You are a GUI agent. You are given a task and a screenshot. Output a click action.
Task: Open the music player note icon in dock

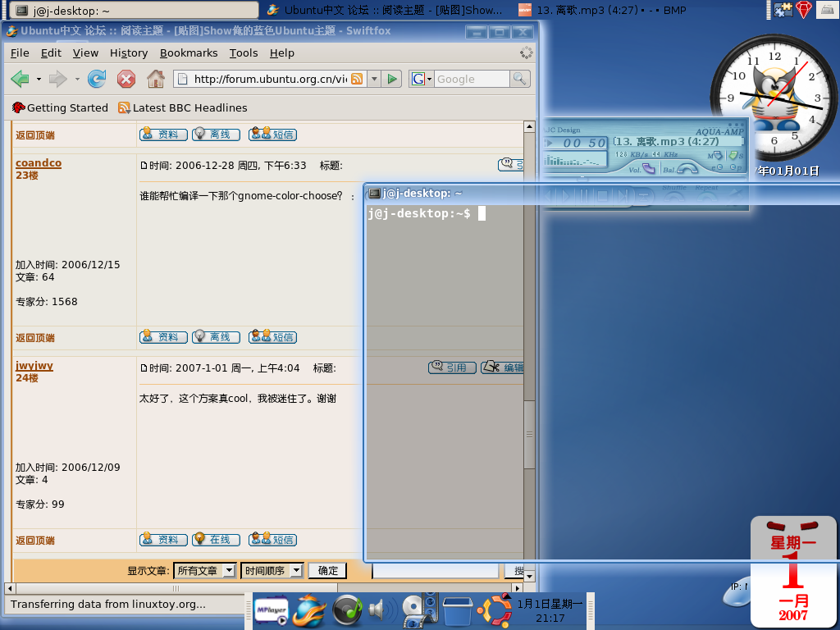[x=347, y=611]
